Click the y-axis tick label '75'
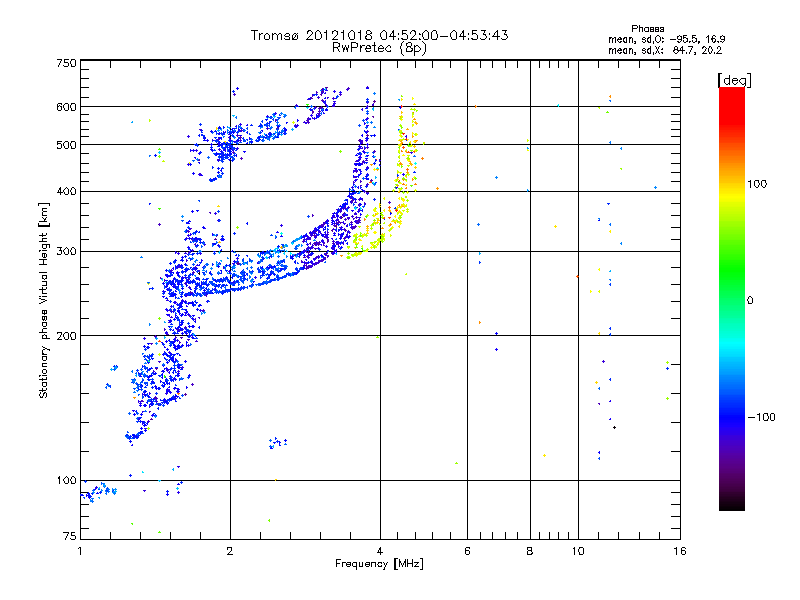 [70, 536]
